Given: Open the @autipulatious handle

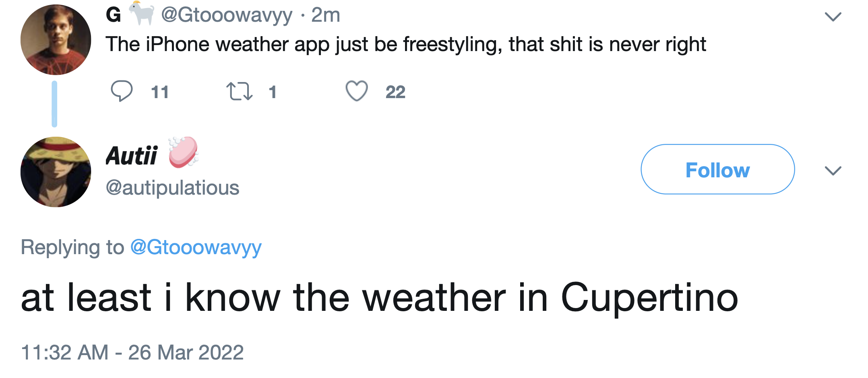Looking at the screenshot, I should click(173, 188).
